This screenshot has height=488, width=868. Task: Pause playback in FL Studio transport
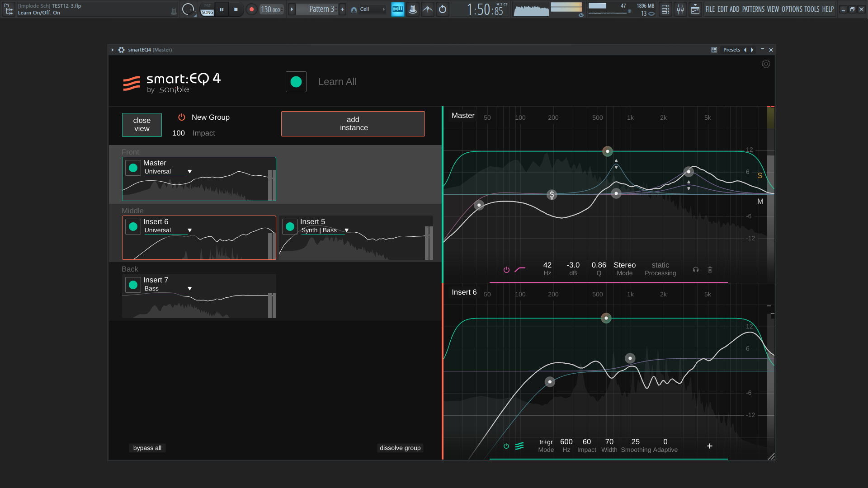tap(222, 9)
